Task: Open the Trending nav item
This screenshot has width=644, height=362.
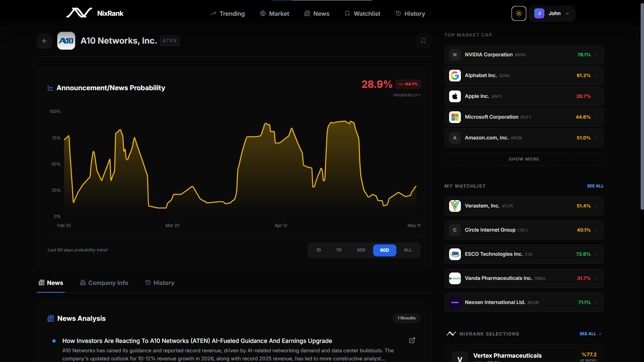Action: tap(227, 14)
